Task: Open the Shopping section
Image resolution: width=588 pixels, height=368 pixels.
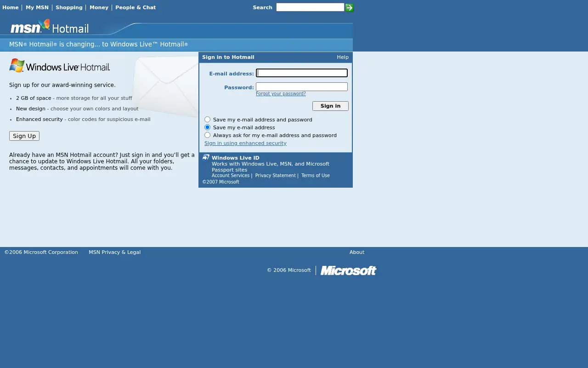Action: point(69,7)
